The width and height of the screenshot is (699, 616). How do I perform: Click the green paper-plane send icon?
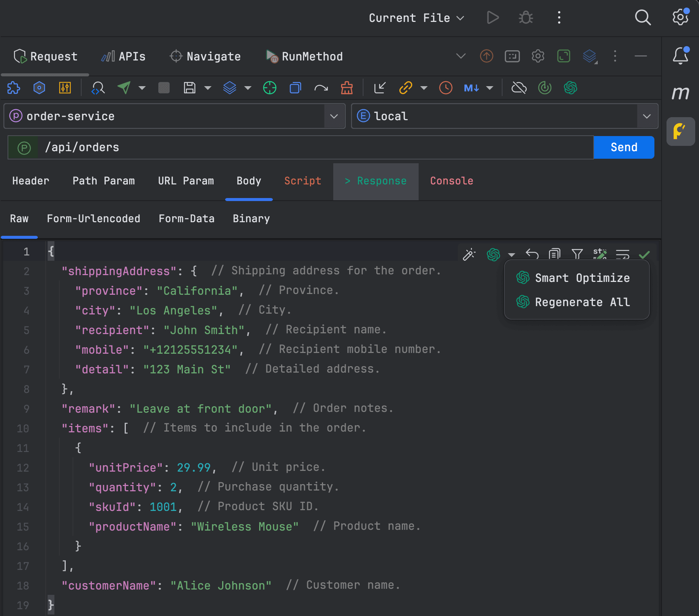124,88
